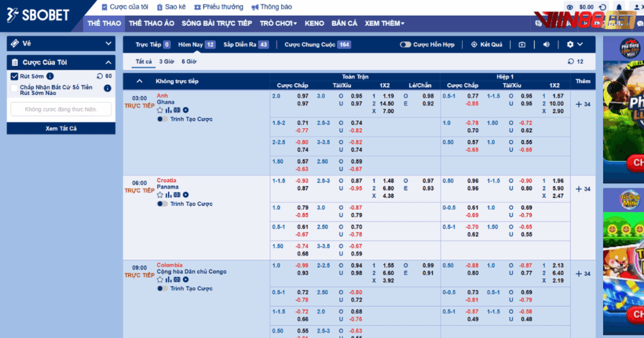Open BẮN CÁ menu item
Image resolution: width=644 pixels, height=338 pixels.
(x=344, y=23)
